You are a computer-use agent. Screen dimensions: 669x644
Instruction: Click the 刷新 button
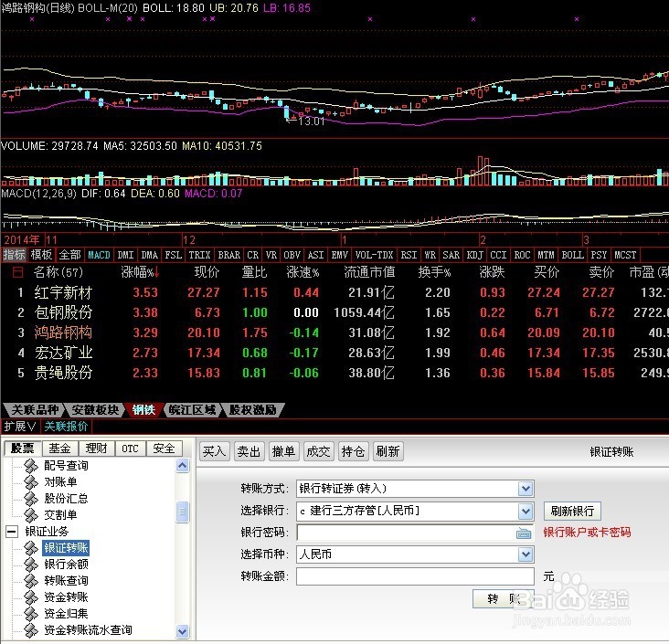[388, 451]
